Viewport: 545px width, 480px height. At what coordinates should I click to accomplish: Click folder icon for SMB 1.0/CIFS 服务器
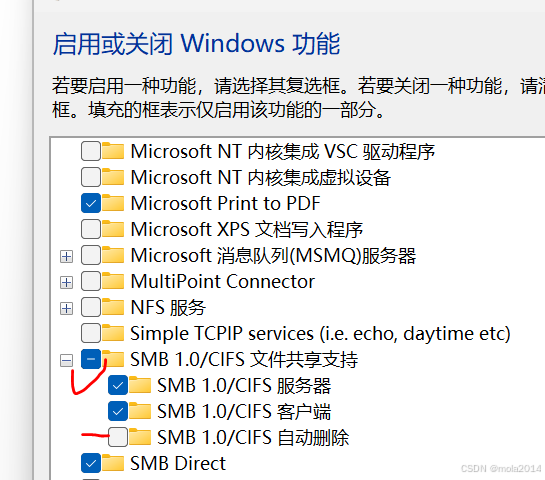point(140,385)
